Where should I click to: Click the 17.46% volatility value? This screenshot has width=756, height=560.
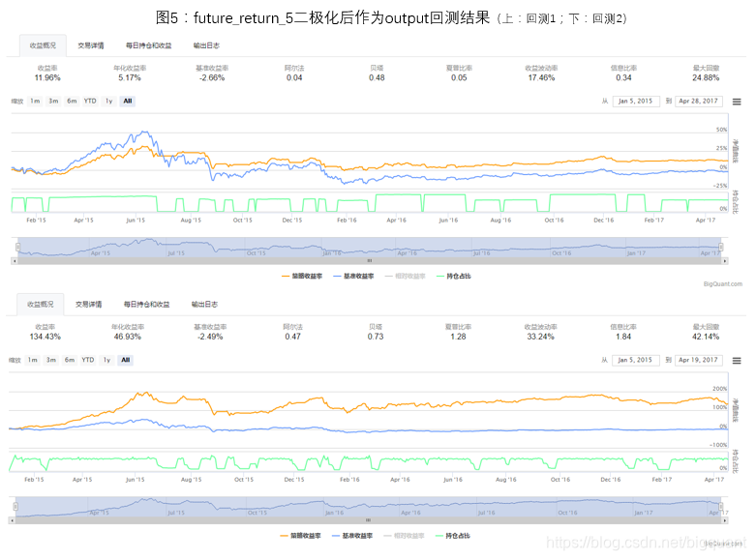pyautogui.click(x=541, y=77)
